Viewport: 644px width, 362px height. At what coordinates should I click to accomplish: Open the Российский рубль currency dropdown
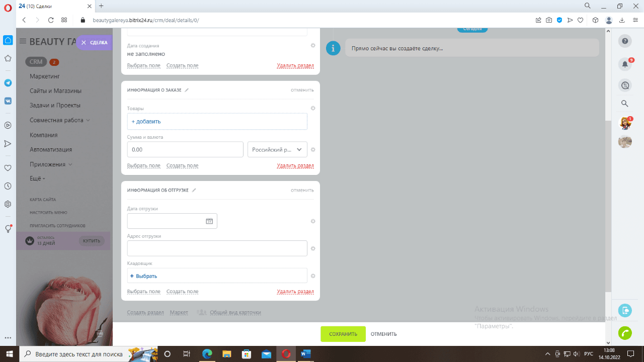pos(277,149)
